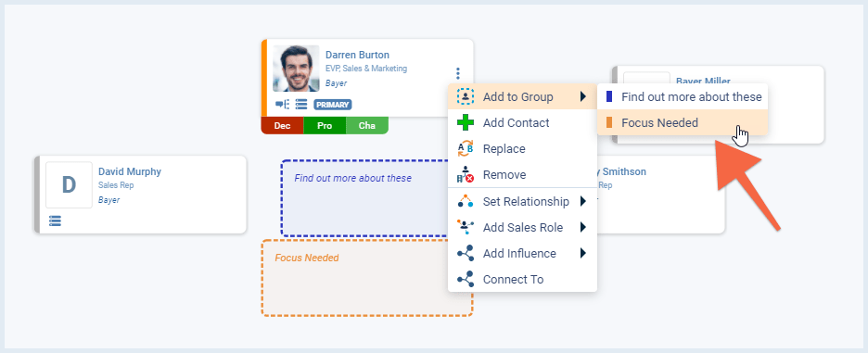Open the three-dot menu on Darren Burton's card
Image resolution: width=868 pixels, height=353 pixels.
pos(458,73)
